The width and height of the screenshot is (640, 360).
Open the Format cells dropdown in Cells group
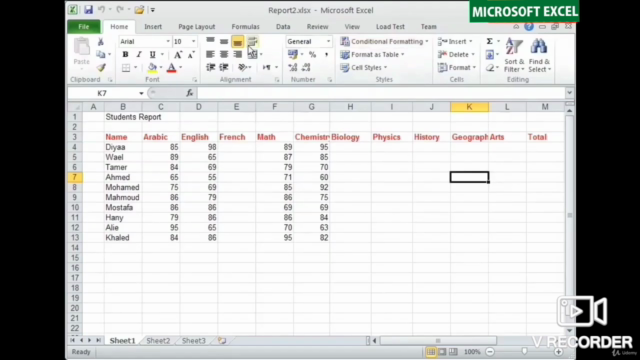pos(457,67)
